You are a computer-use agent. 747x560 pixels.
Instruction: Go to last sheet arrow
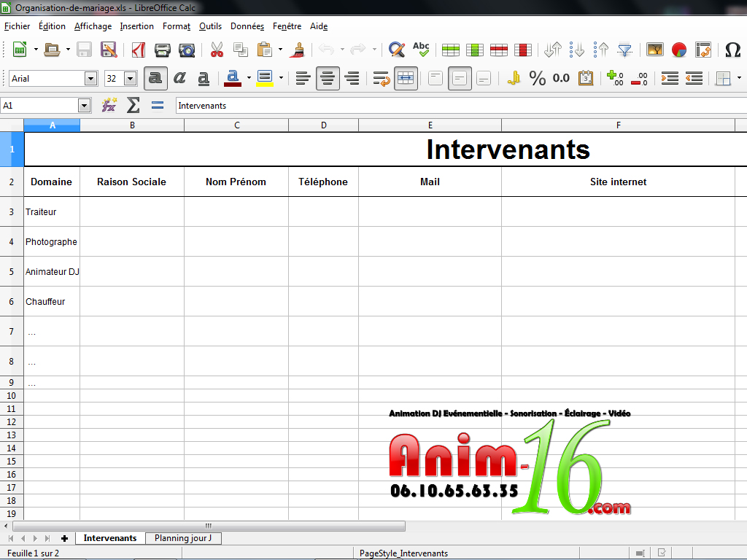pos(47,539)
